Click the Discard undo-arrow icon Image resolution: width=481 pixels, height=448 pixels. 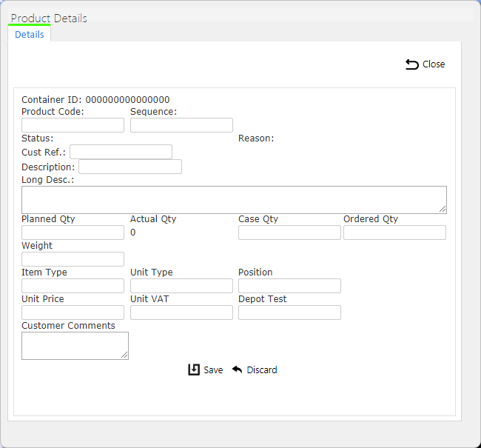tap(237, 369)
